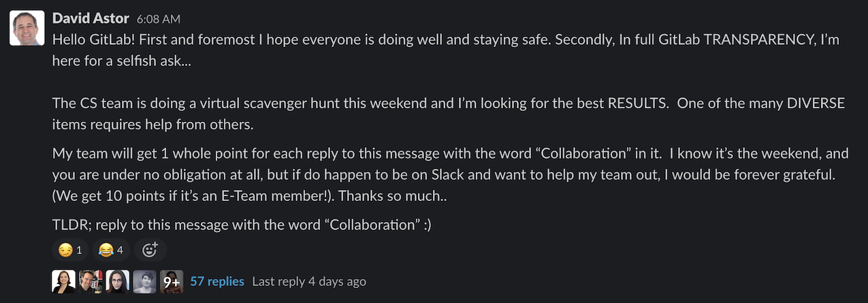Viewport: 868px width, 303px height.
Task: Click the reaction count 4 beside laughing emoji
Action: (120, 251)
